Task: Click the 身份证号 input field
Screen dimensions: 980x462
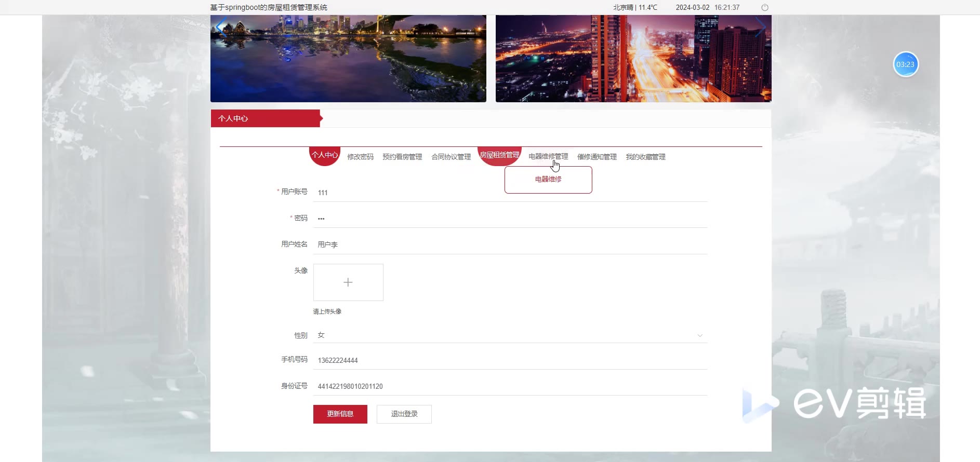Action: (x=510, y=386)
